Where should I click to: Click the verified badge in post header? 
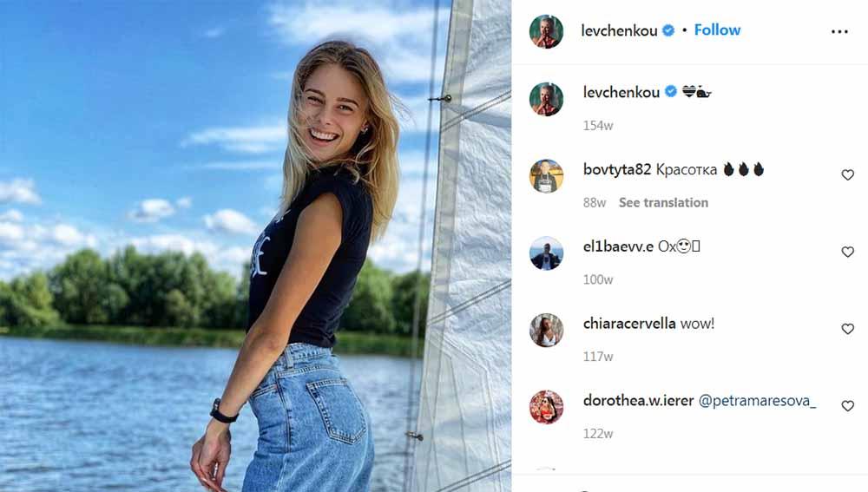(x=668, y=30)
